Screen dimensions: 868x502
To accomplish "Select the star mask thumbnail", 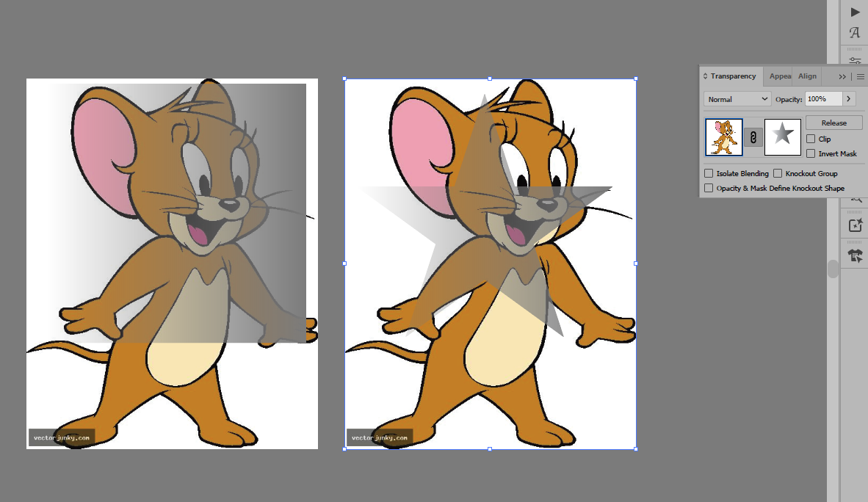I will click(x=782, y=137).
